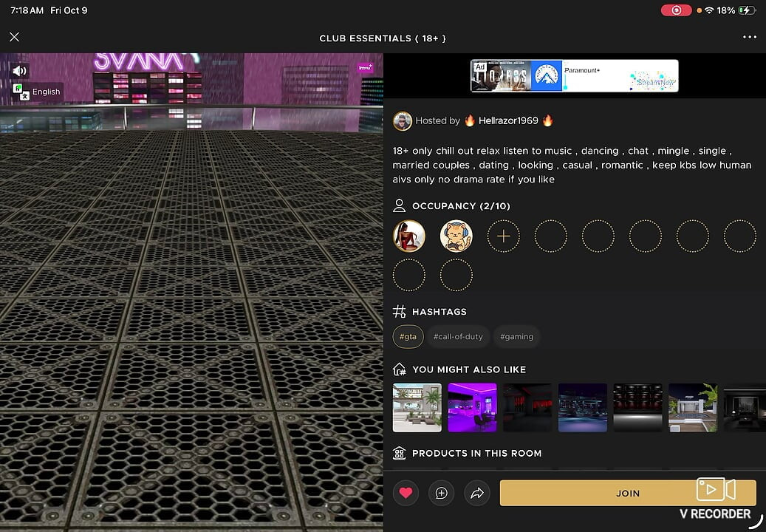
Task: Open the blue pool room suggestion
Action: pyautogui.click(x=583, y=407)
